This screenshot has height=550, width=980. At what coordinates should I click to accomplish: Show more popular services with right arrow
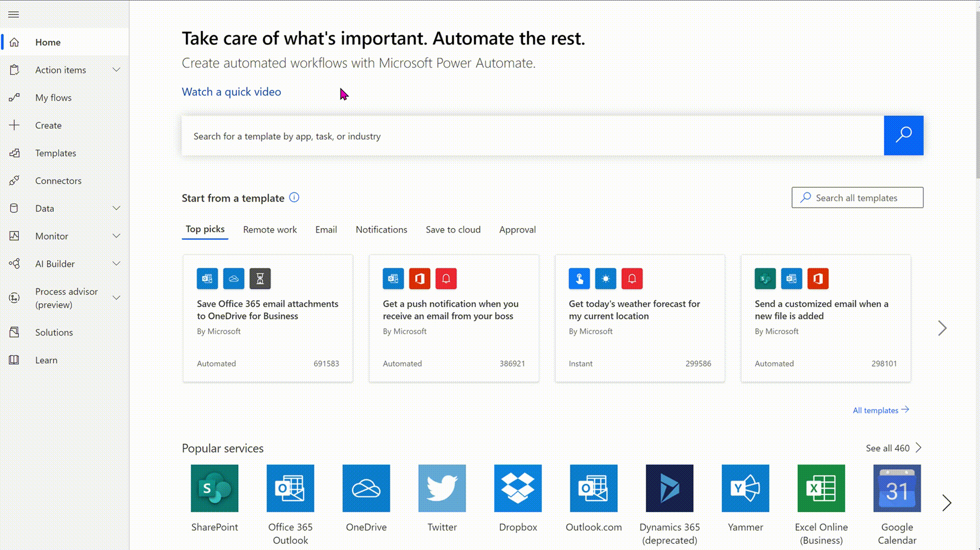[x=947, y=503]
